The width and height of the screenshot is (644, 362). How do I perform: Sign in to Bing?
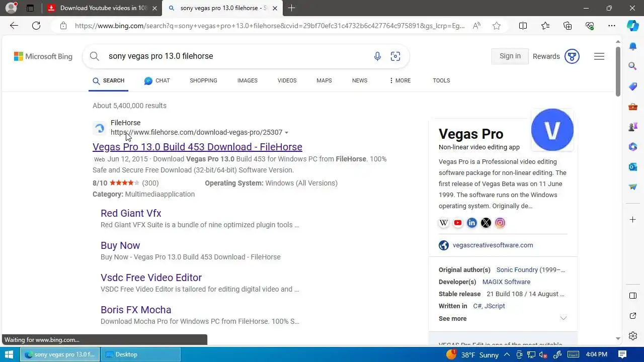click(510, 56)
